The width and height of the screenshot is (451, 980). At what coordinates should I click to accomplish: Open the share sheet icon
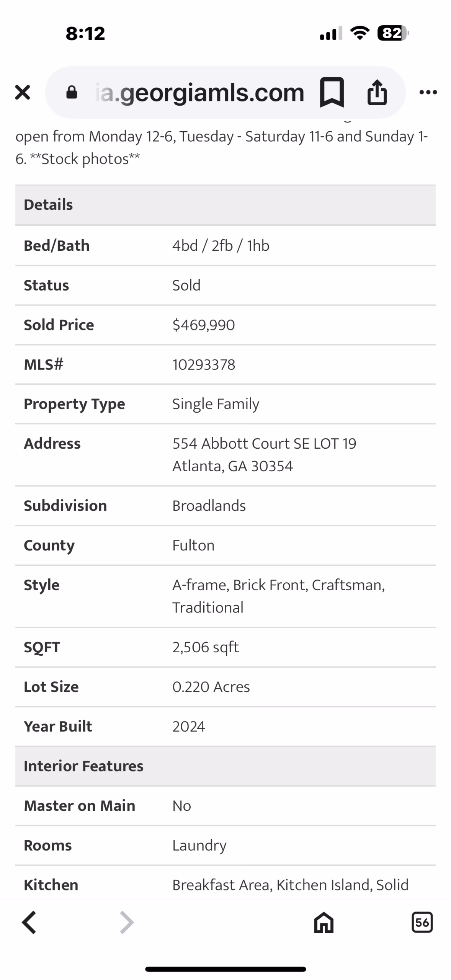point(377,92)
